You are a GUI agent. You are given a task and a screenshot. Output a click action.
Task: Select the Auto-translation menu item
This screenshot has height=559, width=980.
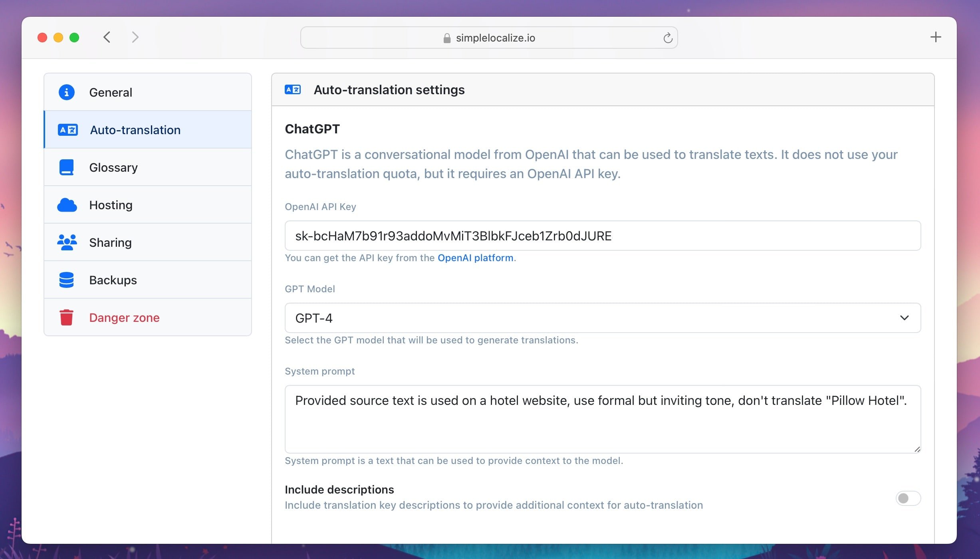click(148, 130)
